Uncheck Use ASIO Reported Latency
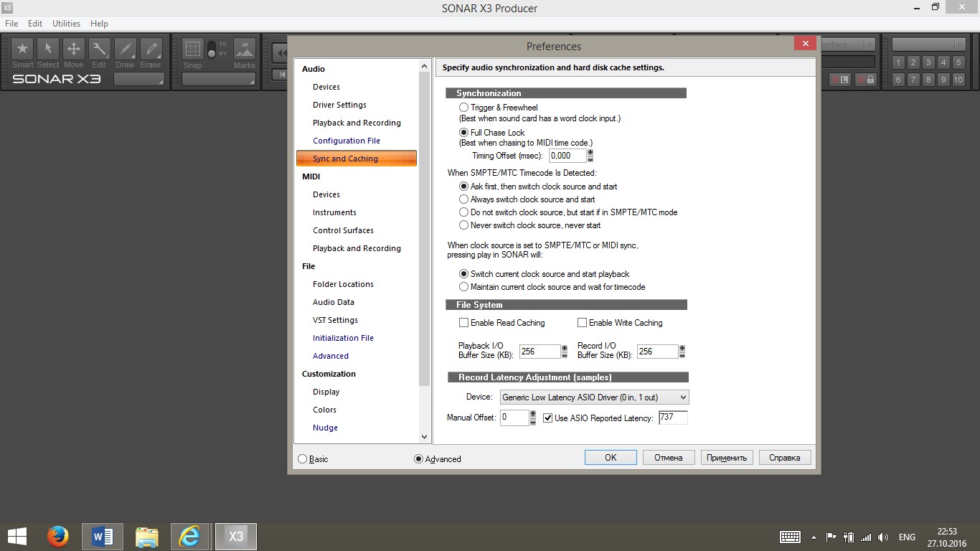This screenshot has width=980, height=551. tap(548, 418)
